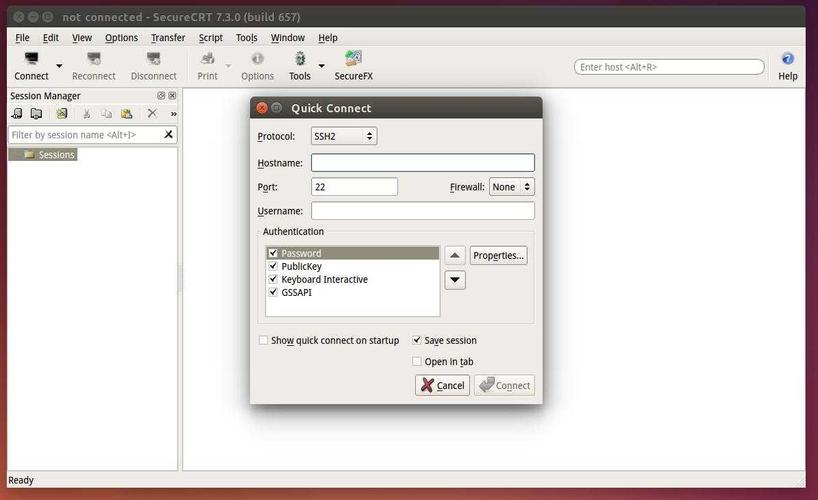Toggle the Password authentication checkbox
This screenshot has width=818, height=500.
[x=273, y=253]
